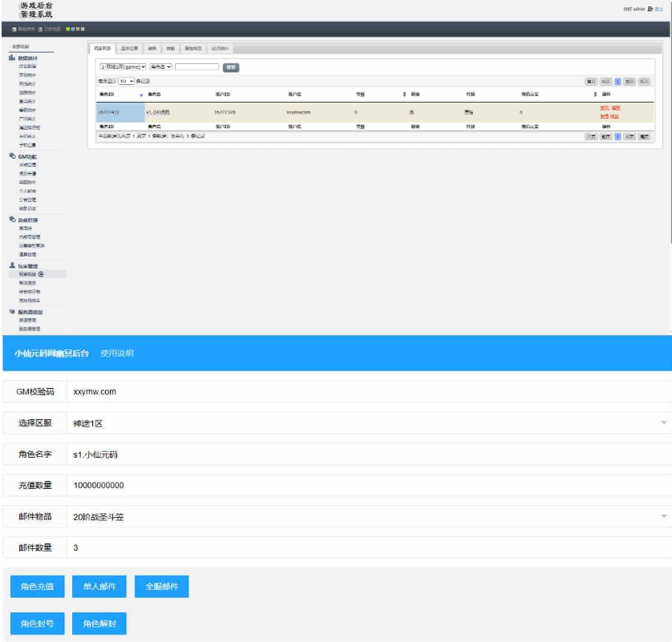
Task: Expand the 邮件物品 dropdown showing 20阶战圣斗笠
Action: [663, 517]
